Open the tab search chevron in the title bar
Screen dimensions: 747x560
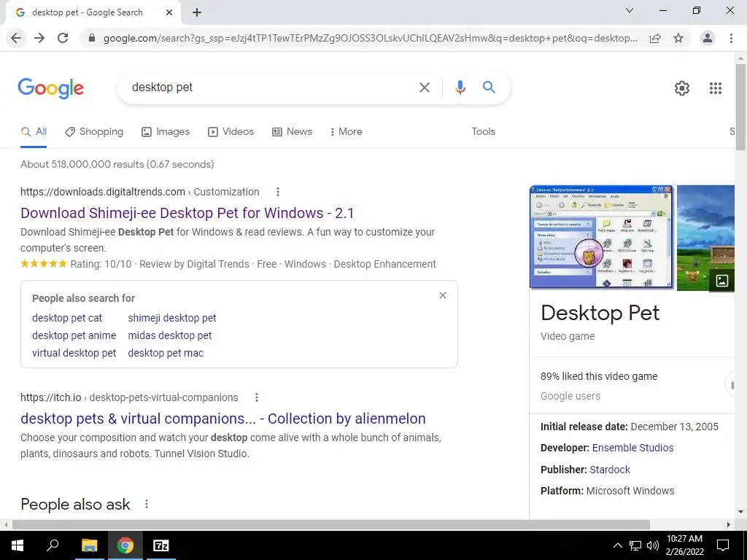[630, 10]
